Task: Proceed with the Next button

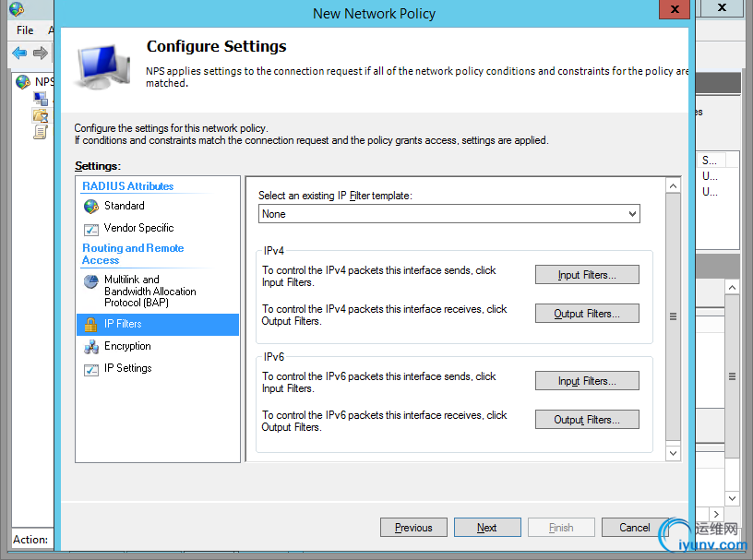Action: (487, 528)
